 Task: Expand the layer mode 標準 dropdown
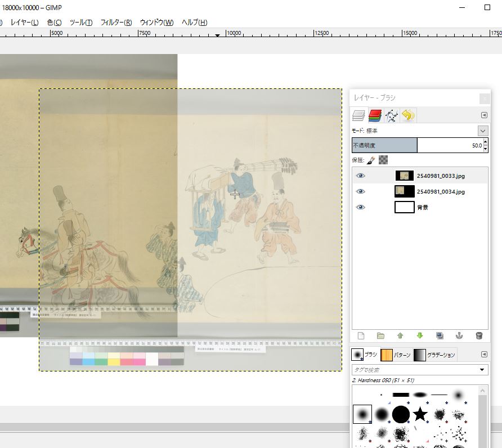(483, 131)
